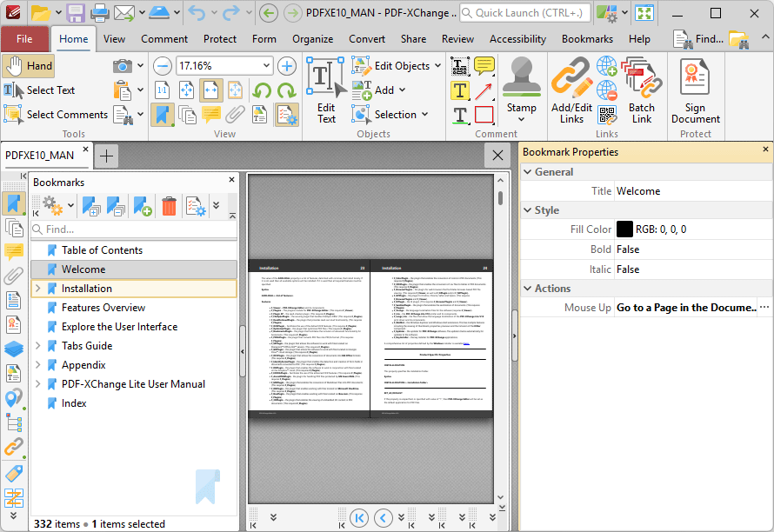Click the Fill Color black swatch
The width and height of the screenshot is (774, 532).
[624, 229]
